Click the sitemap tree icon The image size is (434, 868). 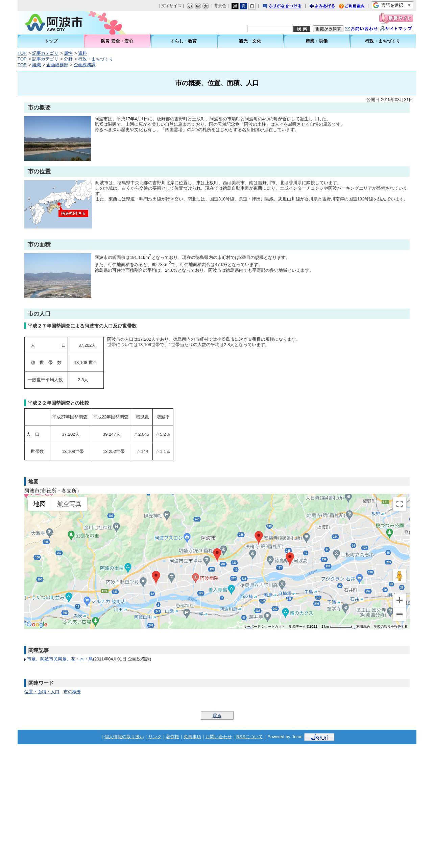pos(383,29)
